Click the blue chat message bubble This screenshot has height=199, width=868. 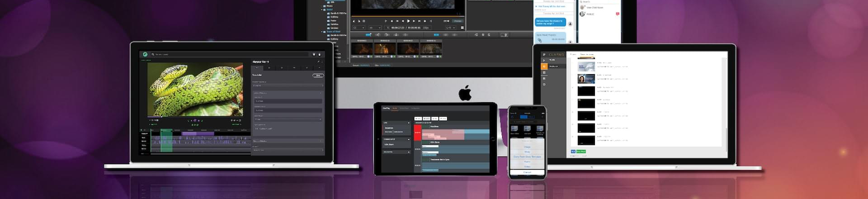[x=550, y=22]
